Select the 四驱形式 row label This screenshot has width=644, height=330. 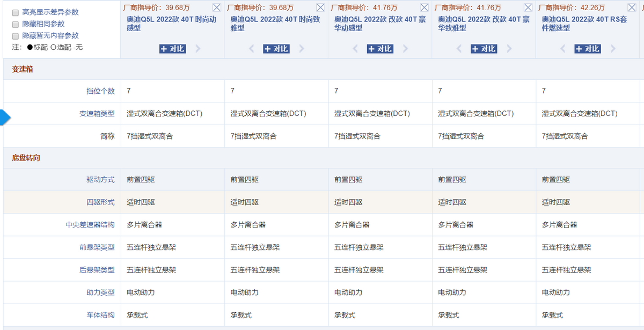pyautogui.click(x=100, y=203)
